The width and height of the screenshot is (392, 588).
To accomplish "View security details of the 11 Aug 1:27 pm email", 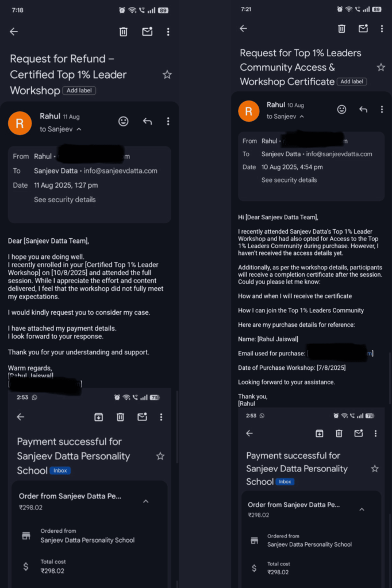I will (65, 200).
